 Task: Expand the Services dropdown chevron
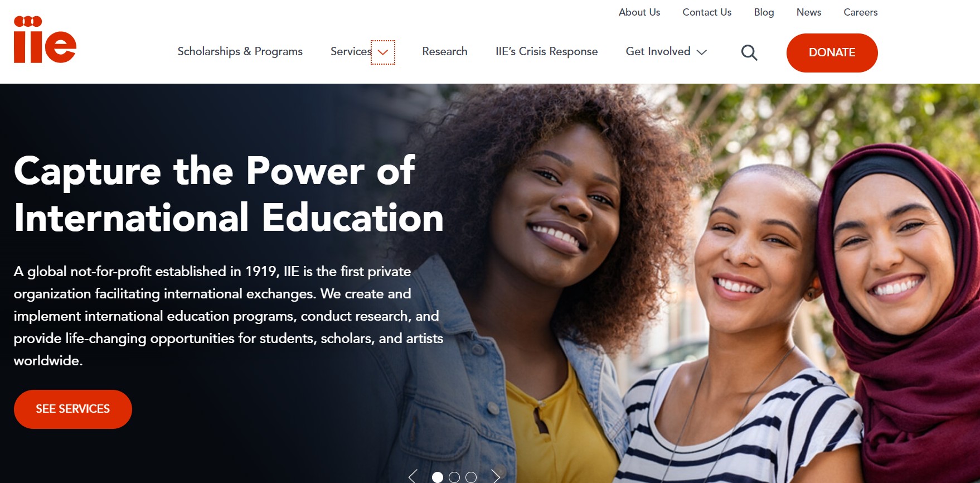(x=383, y=52)
